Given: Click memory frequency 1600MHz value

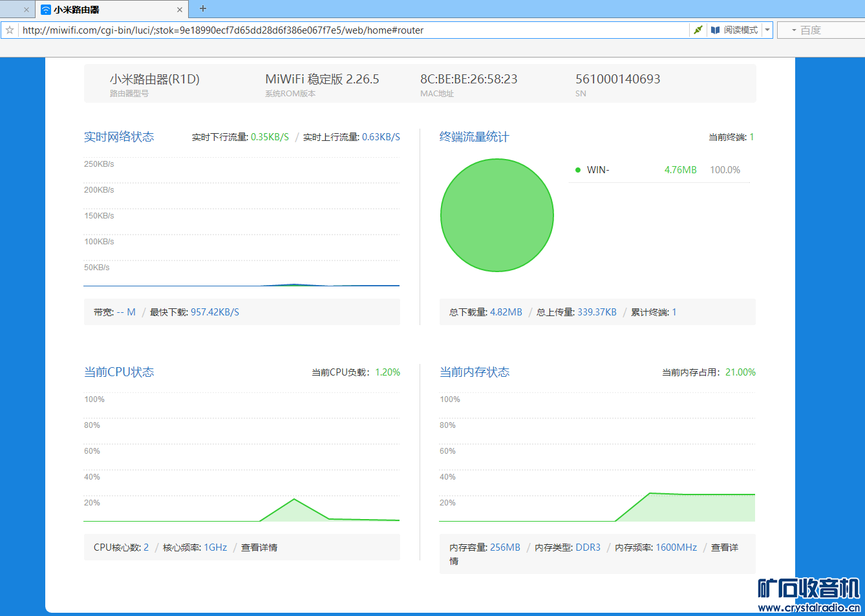Looking at the screenshot, I should pyautogui.click(x=676, y=547).
